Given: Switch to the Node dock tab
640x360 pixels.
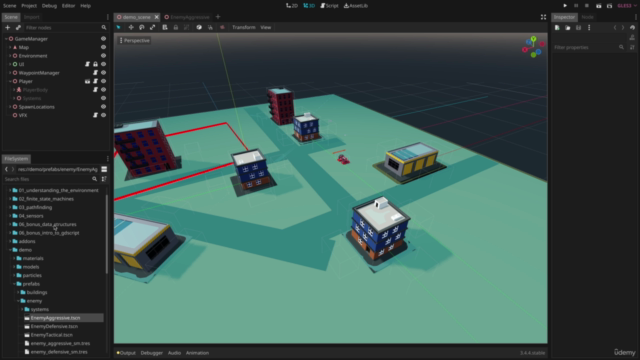Looking at the screenshot, I should pyautogui.click(x=587, y=17).
